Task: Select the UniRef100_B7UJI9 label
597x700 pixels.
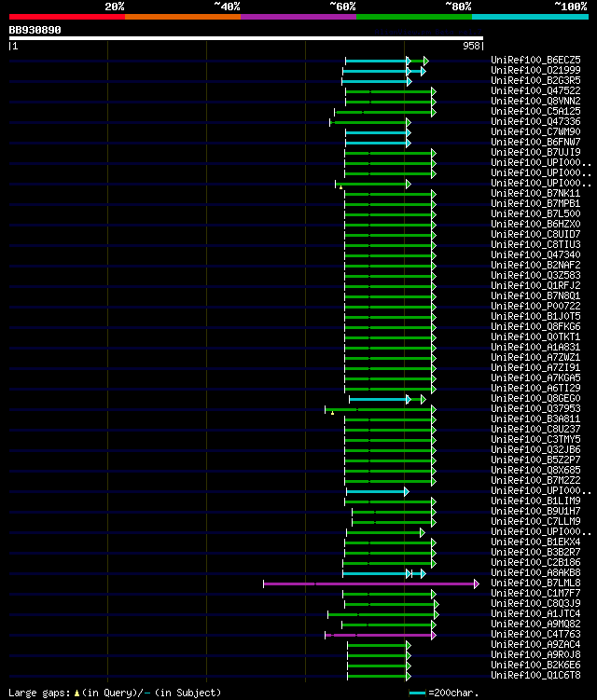Action: [535, 152]
